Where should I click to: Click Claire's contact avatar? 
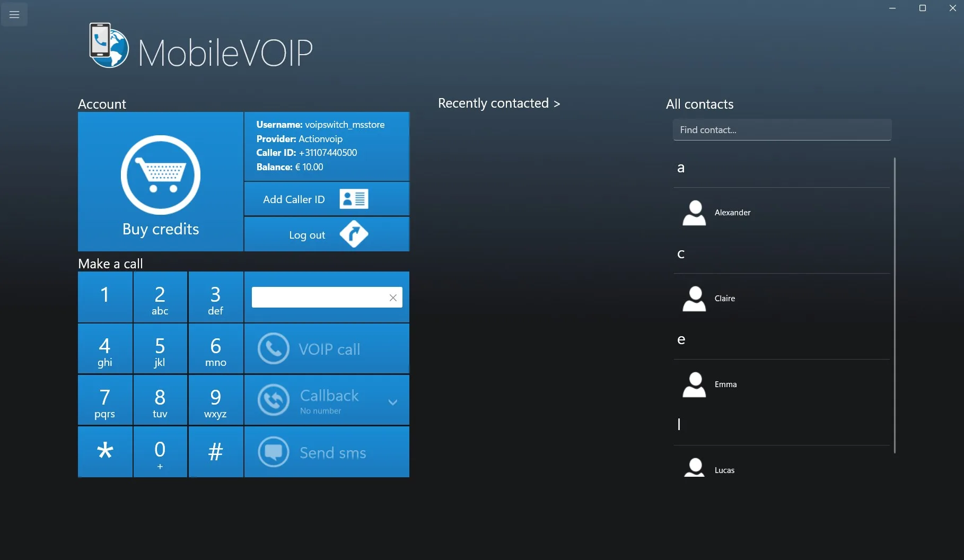click(694, 299)
